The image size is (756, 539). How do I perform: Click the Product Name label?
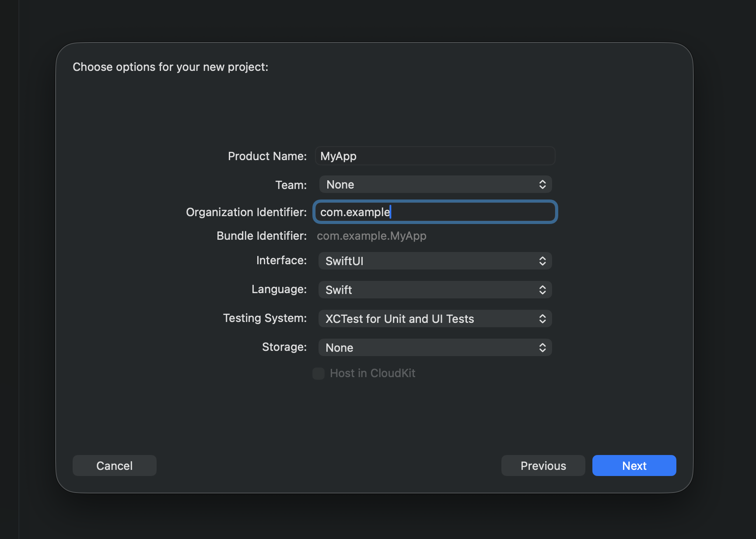click(x=267, y=156)
